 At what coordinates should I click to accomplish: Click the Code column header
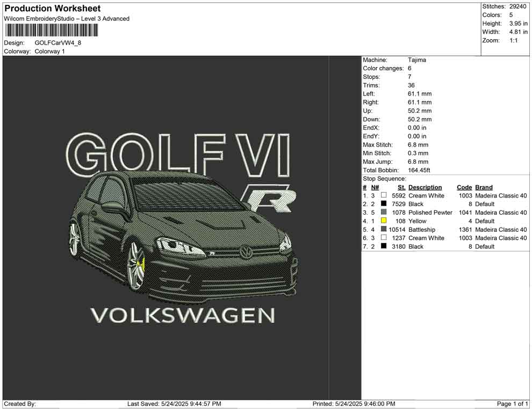tap(464, 187)
